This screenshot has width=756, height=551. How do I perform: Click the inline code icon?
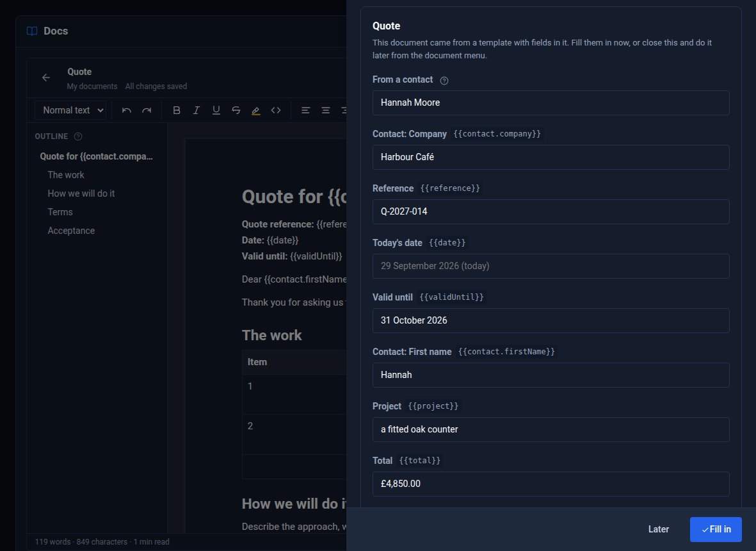click(276, 110)
